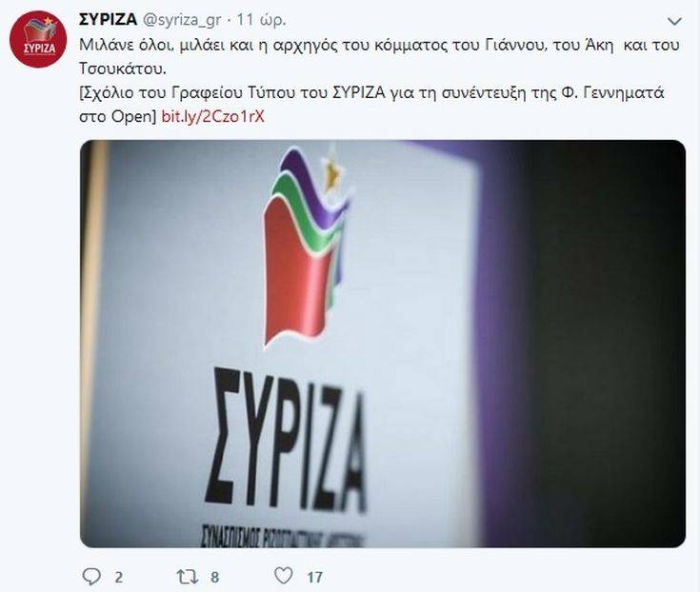Click the ΣΥΡΙΖΑ account display name
This screenshot has height=592, width=700.
point(108,20)
